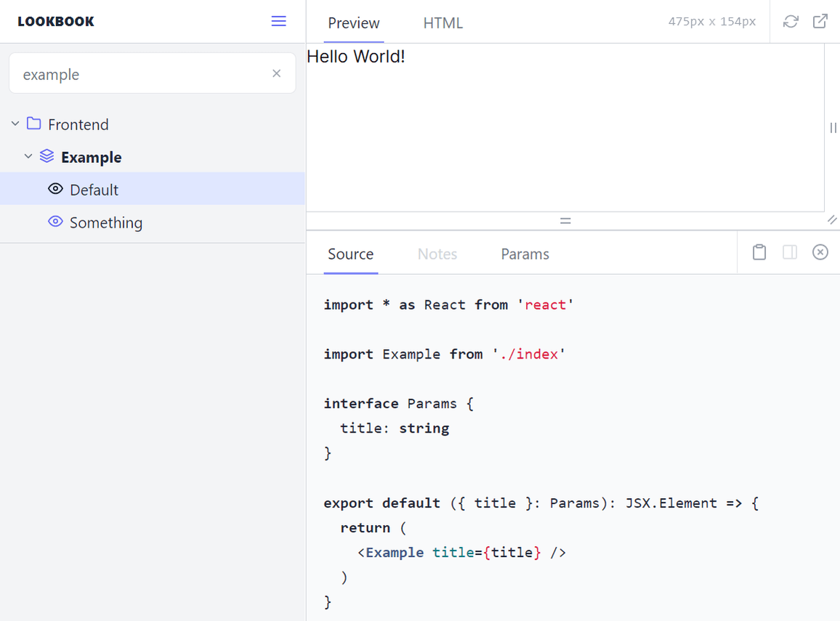Open the Params tab
The width and height of the screenshot is (840, 621).
click(525, 254)
